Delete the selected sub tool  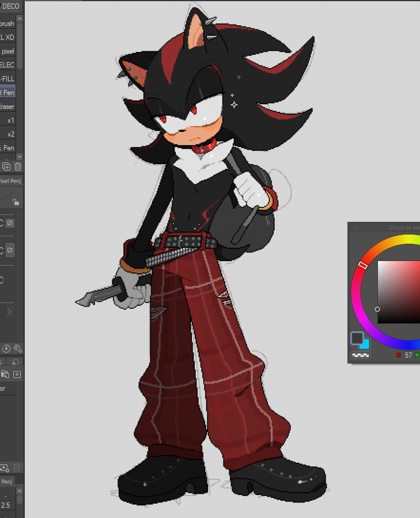(x=18, y=167)
